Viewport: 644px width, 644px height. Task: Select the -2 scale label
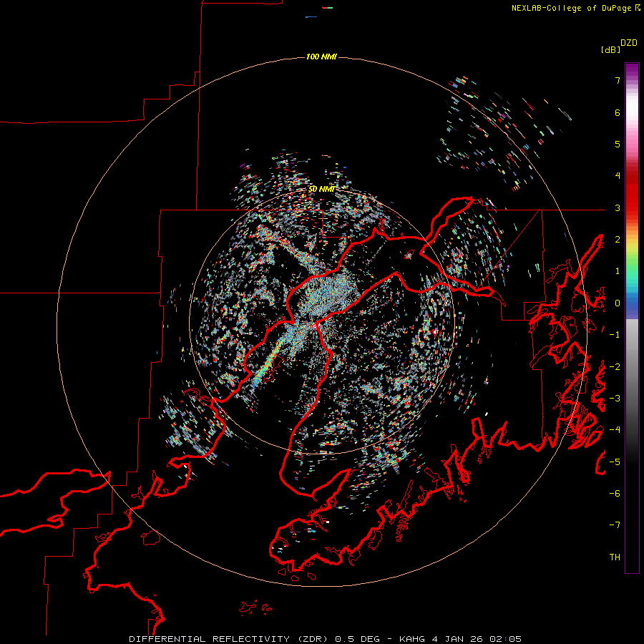point(615,367)
